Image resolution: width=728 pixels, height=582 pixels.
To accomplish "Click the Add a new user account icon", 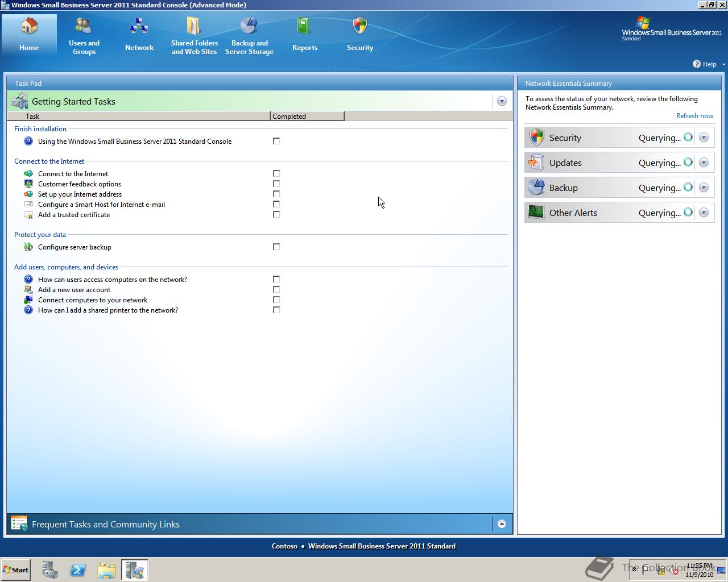I will (x=28, y=289).
